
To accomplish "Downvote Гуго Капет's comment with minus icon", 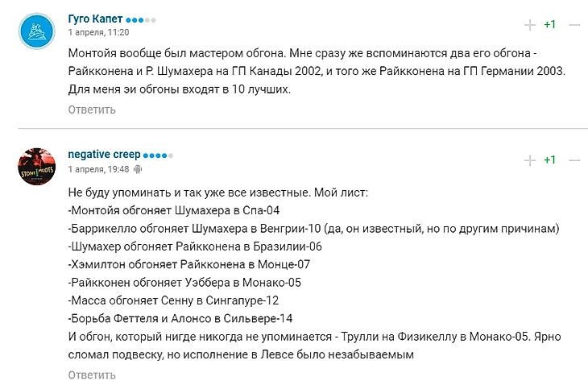I will [x=574, y=25].
